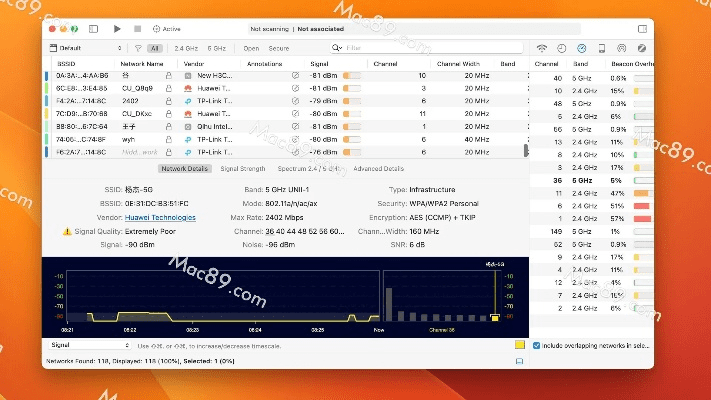Select channel 149 5 GHz row

click(592, 232)
